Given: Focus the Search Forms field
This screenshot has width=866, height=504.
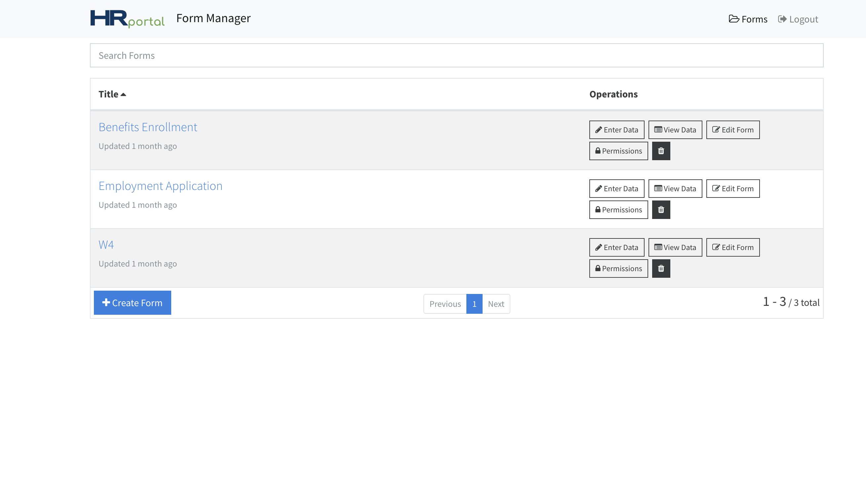Looking at the screenshot, I should tap(456, 55).
